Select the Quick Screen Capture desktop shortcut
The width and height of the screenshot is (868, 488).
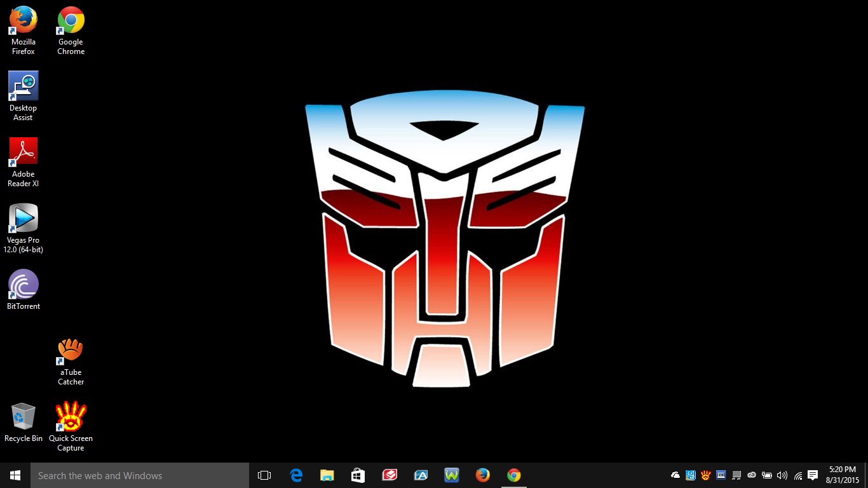(71, 426)
